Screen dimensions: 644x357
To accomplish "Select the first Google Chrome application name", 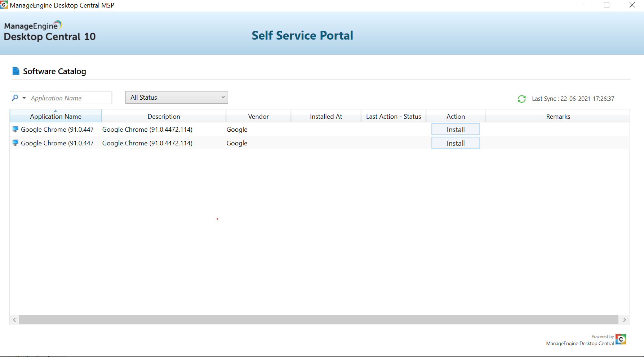I will pos(57,130).
